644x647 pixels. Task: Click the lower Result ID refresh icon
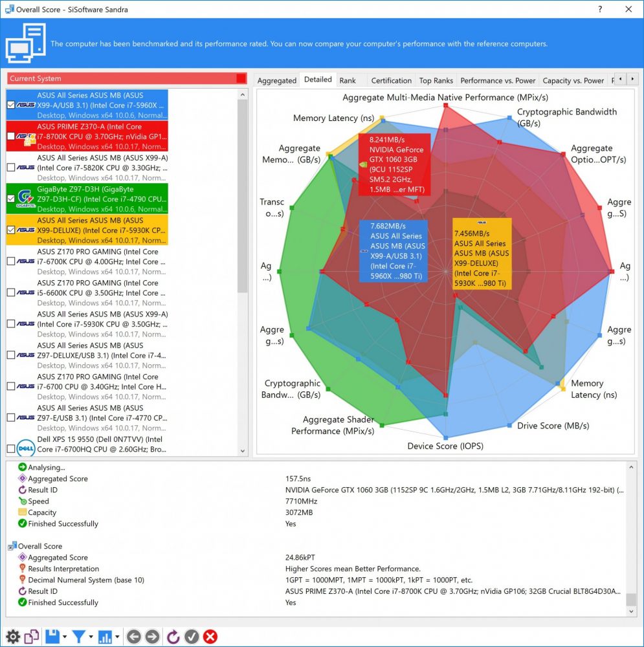[22, 591]
